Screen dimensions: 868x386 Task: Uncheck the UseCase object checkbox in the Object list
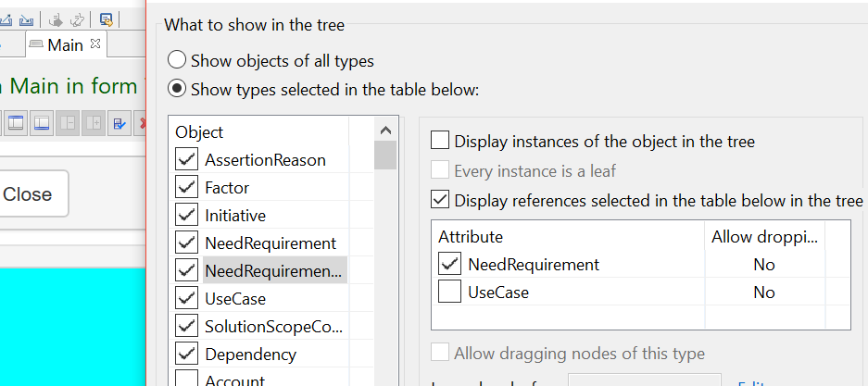click(x=186, y=298)
